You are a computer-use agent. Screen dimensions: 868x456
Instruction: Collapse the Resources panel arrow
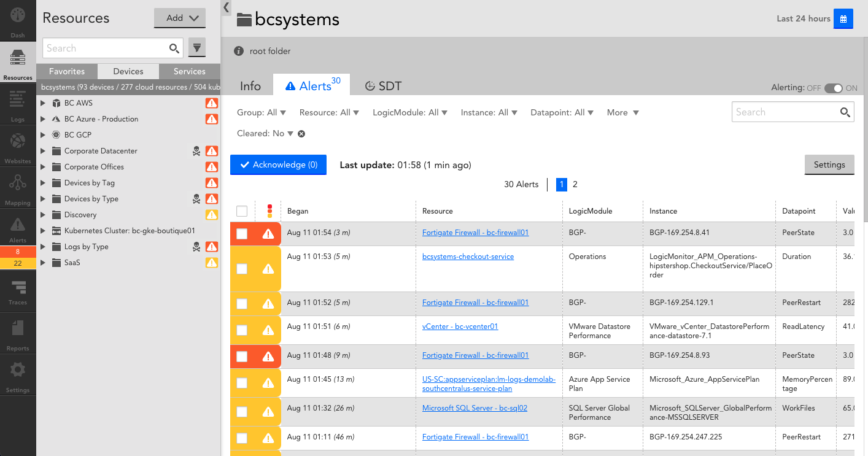click(x=226, y=7)
